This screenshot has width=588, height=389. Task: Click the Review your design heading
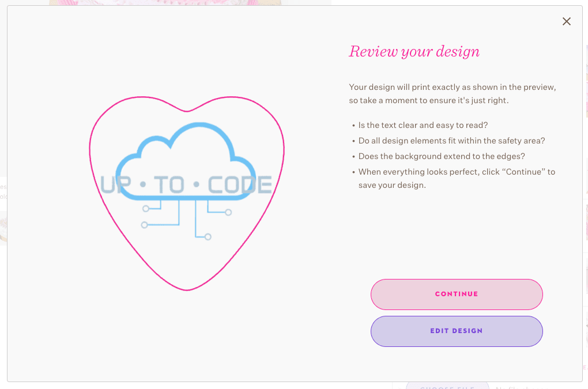(x=414, y=51)
